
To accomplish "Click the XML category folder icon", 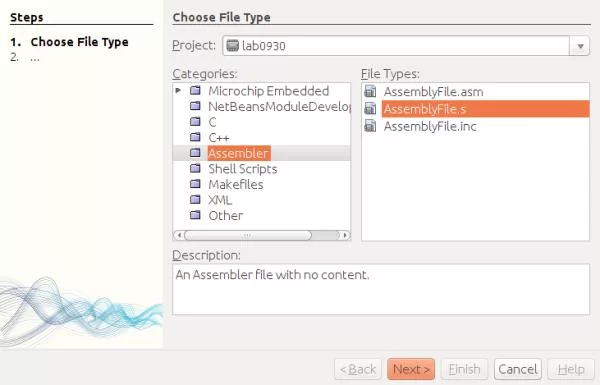I will point(196,200).
